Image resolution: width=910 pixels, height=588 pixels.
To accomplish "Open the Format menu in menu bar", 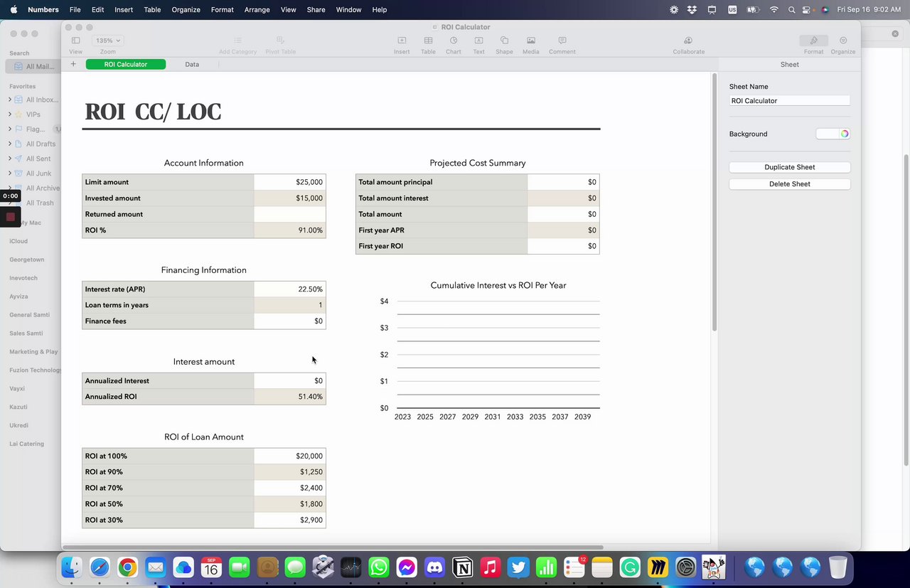I will (222, 10).
